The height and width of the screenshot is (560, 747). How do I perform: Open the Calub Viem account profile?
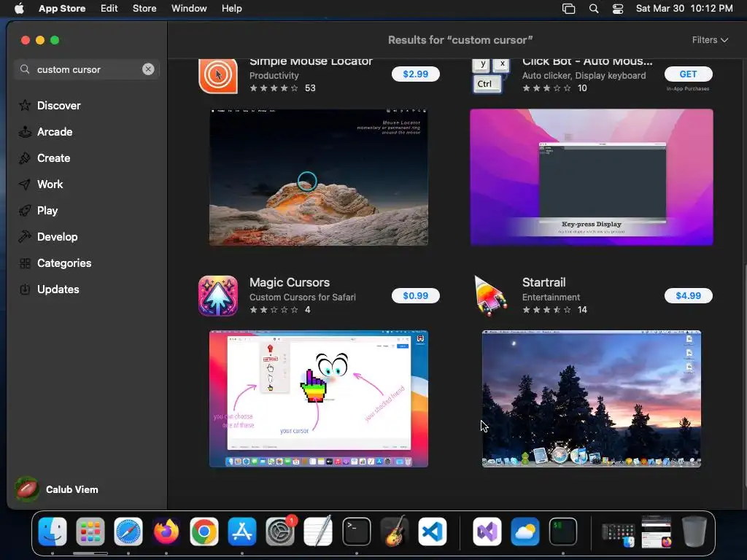(57, 489)
